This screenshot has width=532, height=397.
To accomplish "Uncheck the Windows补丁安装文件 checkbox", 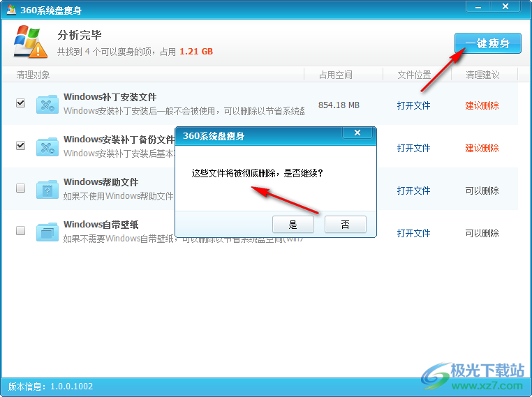I will pos(21,103).
